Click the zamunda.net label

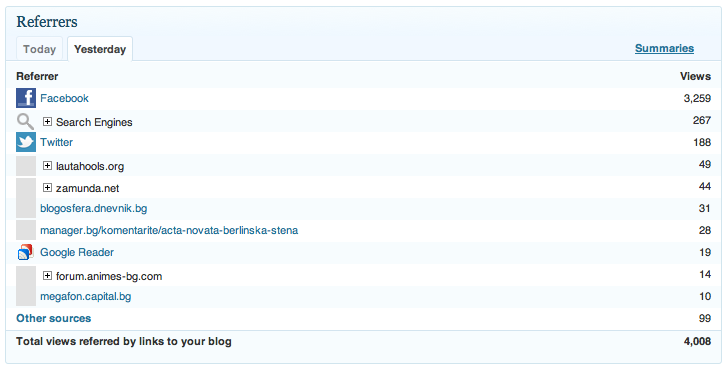(x=88, y=188)
